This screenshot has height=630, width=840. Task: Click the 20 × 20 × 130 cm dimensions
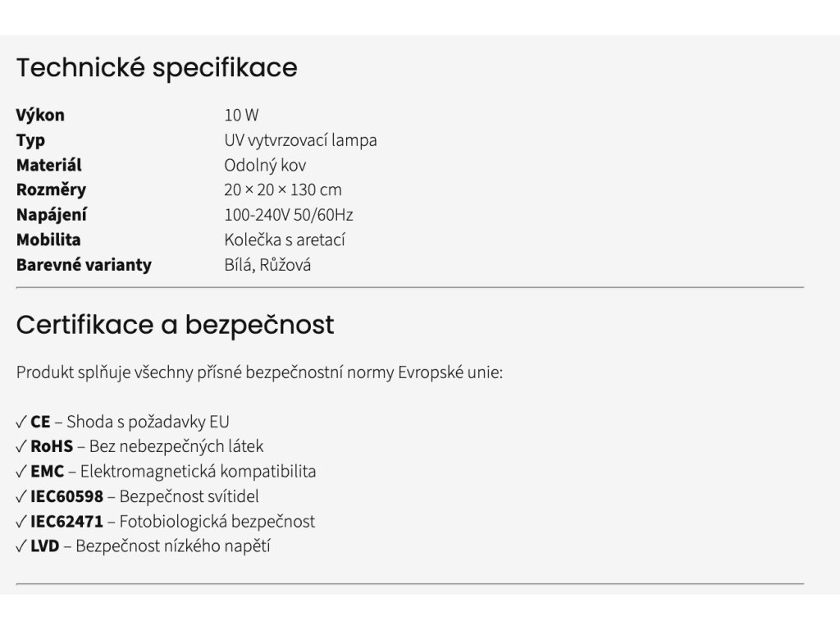tap(282, 190)
